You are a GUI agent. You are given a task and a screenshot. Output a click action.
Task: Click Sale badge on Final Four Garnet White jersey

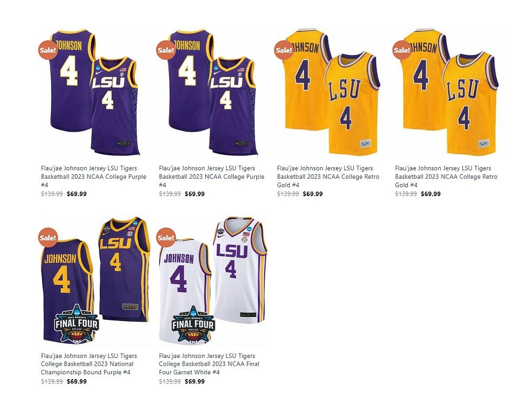[x=166, y=237]
